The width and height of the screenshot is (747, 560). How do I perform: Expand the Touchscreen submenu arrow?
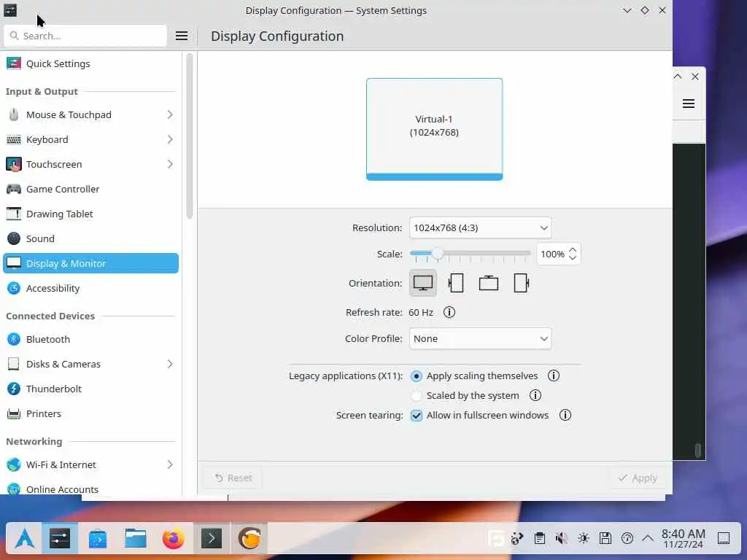click(x=170, y=164)
